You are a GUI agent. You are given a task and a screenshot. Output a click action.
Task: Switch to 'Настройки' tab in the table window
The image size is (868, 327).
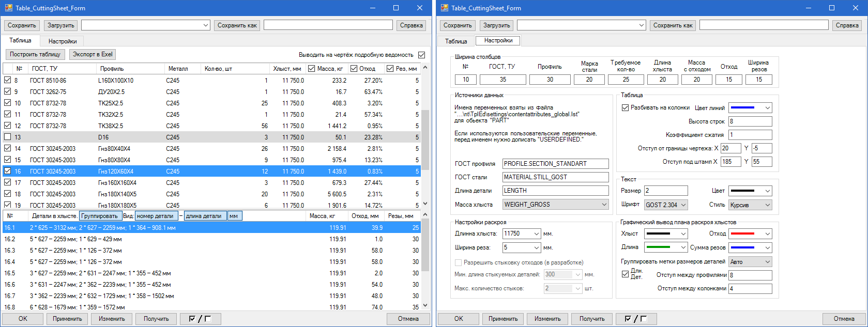pos(63,41)
